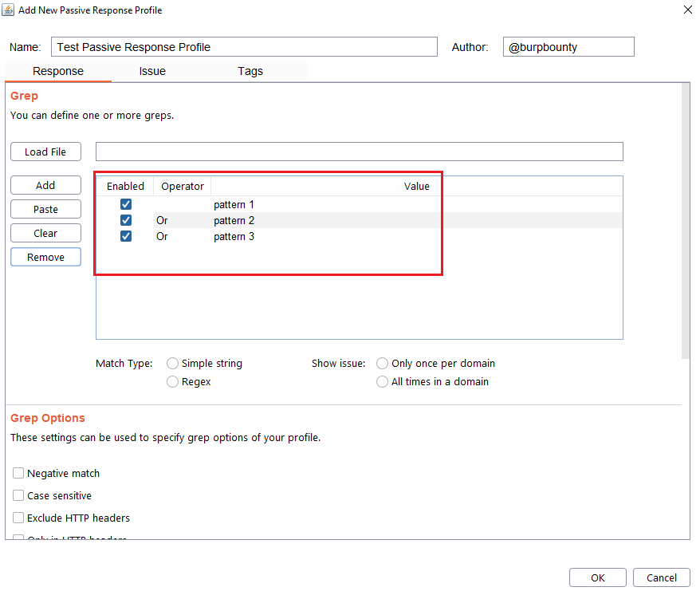Open the Or operator cell for pattern 3
This screenshot has height=595, width=700.
click(x=181, y=237)
